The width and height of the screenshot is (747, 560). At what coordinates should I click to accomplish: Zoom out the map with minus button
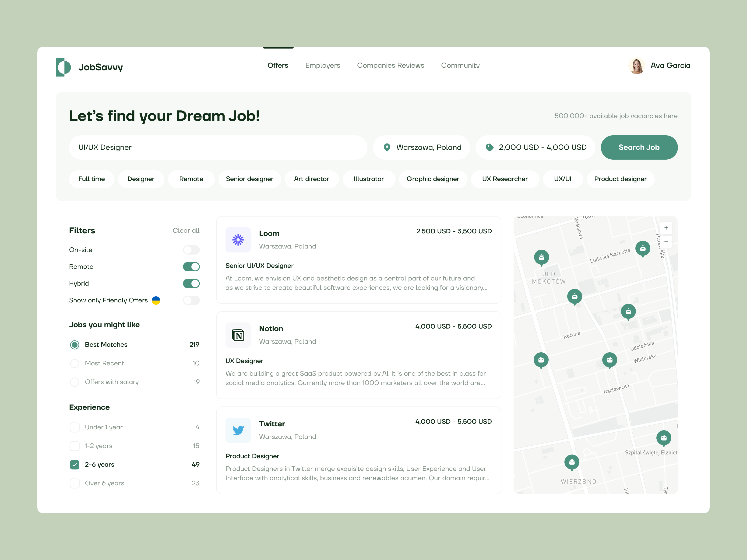(666, 242)
